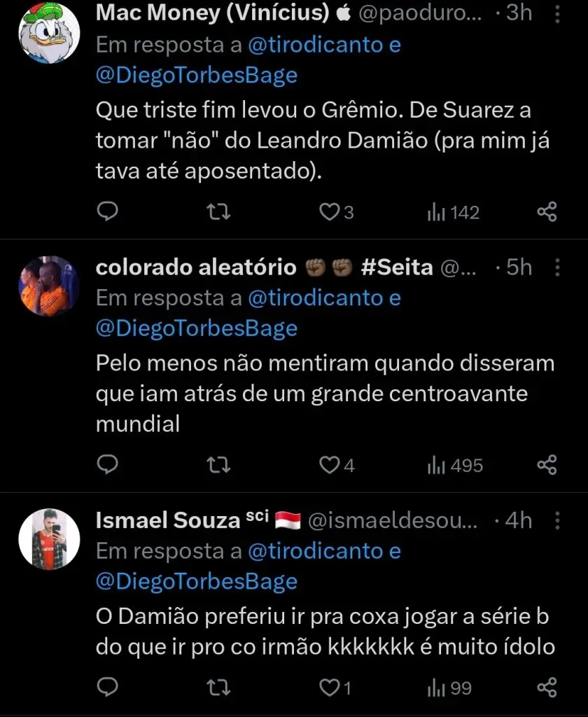Retweet colorado aleatório's centroavante tweet

point(219,464)
